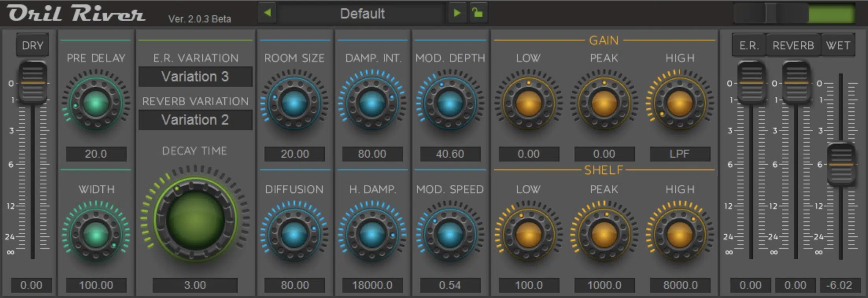The width and height of the screenshot is (868, 298).
Task: Click the Width value field 100.00
Action: coord(96,285)
